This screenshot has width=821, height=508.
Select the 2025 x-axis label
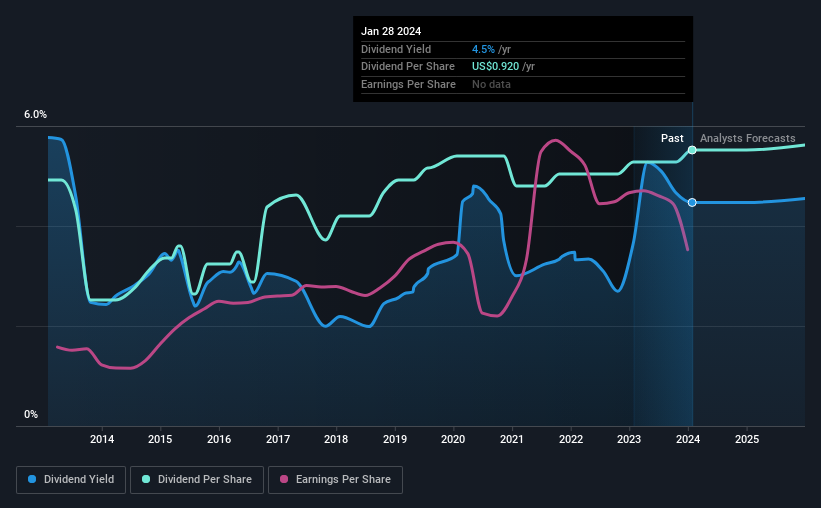pos(747,439)
